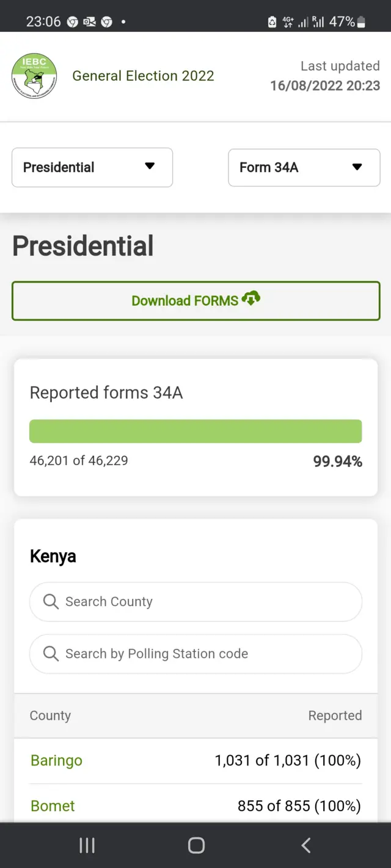The height and width of the screenshot is (868, 391).
Task: Click the green reported forms progress bar
Action: 195,430
